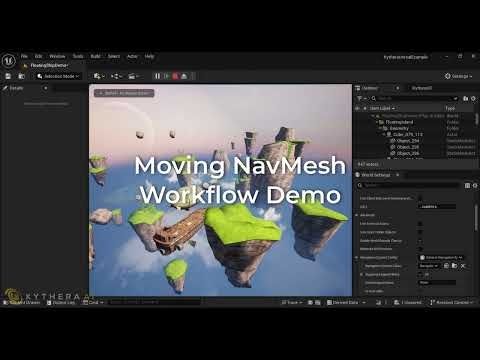
Task: Open the Cinematics clapperboard dropdown
Action: 134,76
